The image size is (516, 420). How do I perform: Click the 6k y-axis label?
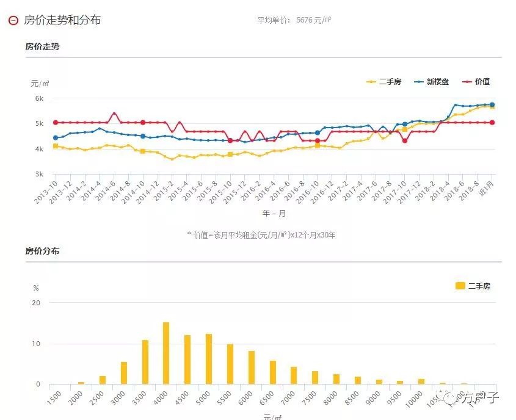pos(39,98)
